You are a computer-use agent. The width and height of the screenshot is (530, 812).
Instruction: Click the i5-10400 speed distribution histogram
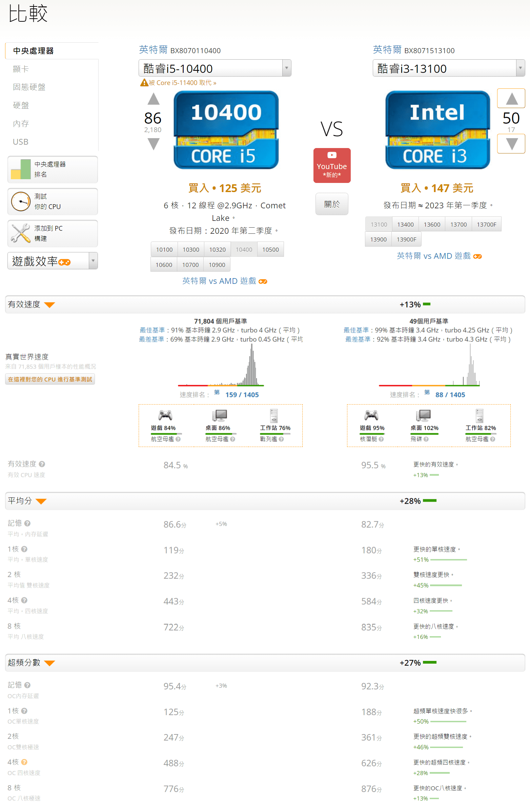(221, 365)
